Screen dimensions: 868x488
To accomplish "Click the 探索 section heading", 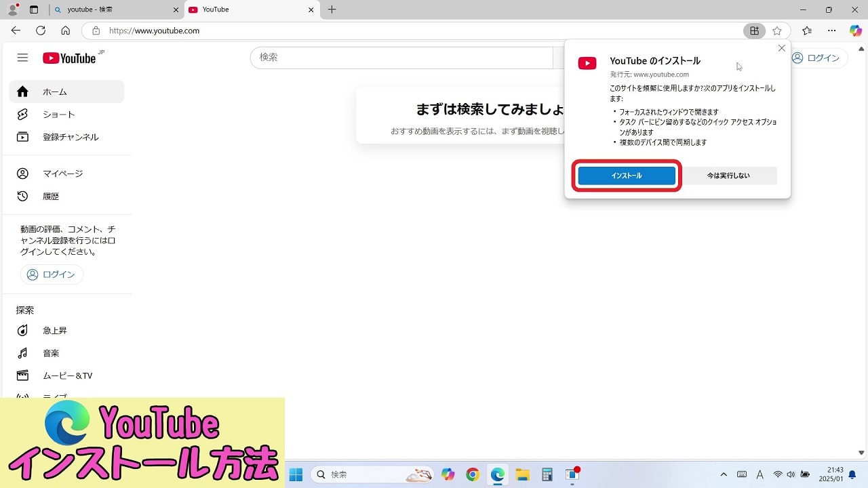I will tap(25, 310).
